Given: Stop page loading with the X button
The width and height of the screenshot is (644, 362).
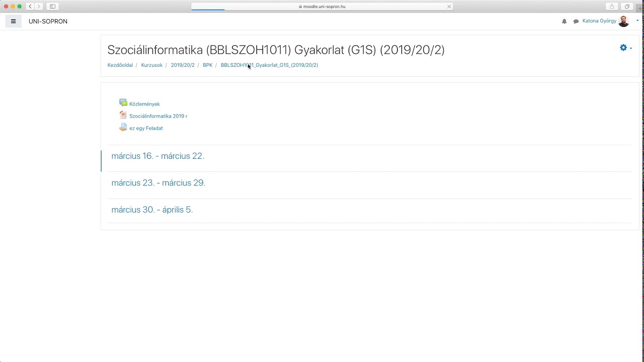Looking at the screenshot, I should tap(449, 7).
